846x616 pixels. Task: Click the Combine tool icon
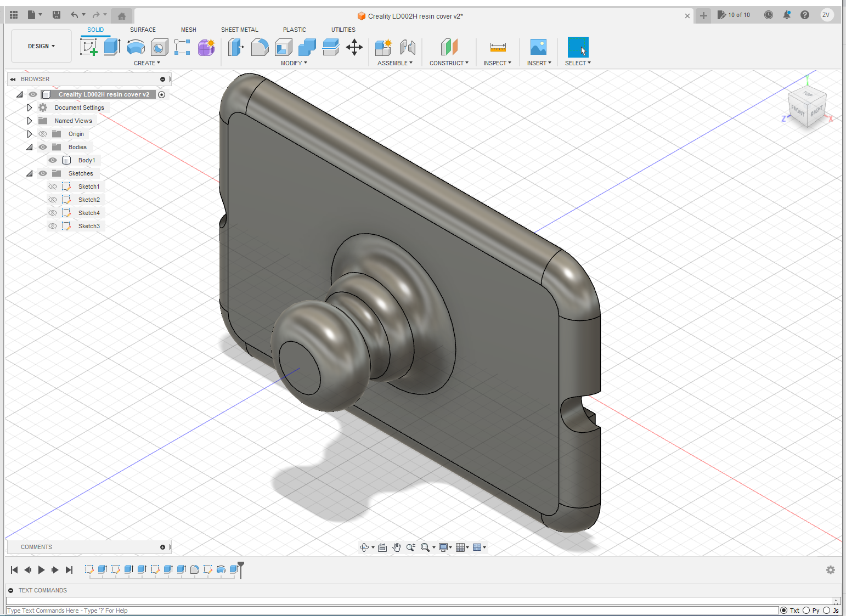pos(307,47)
